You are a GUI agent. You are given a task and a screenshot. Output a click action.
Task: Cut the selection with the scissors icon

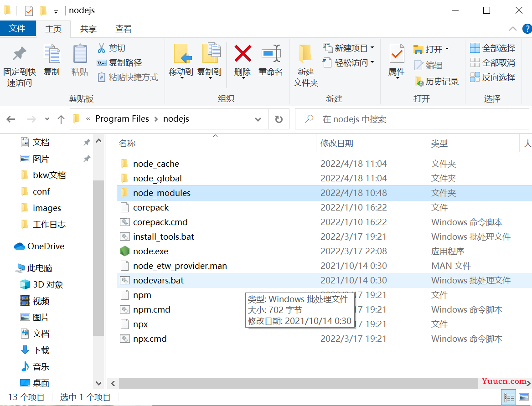tap(111, 48)
